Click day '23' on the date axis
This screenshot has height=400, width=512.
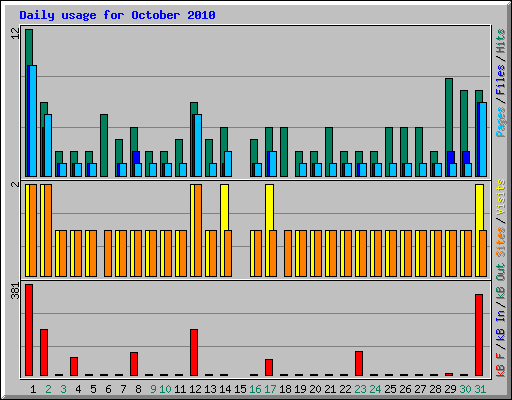(360, 389)
